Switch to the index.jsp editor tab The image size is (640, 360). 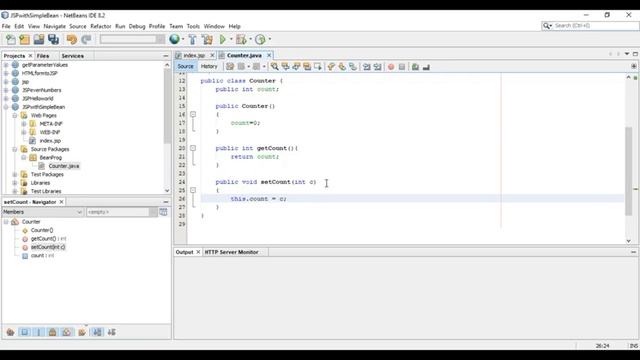click(x=194, y=55)
